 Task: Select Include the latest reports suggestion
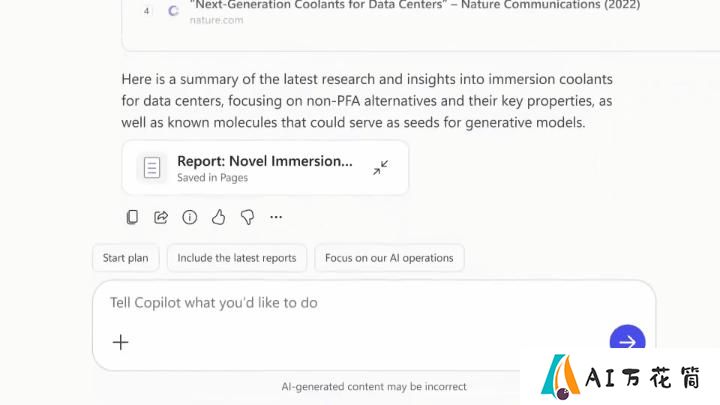tap(237, 258)
